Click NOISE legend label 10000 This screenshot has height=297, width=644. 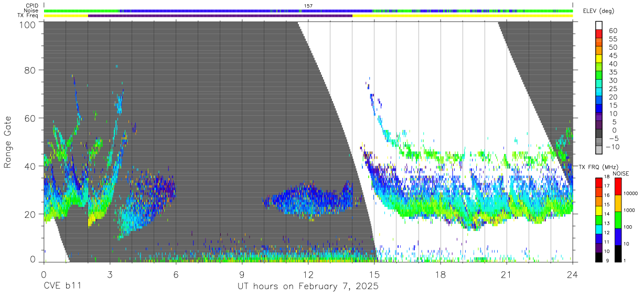[x=631, y=194]
